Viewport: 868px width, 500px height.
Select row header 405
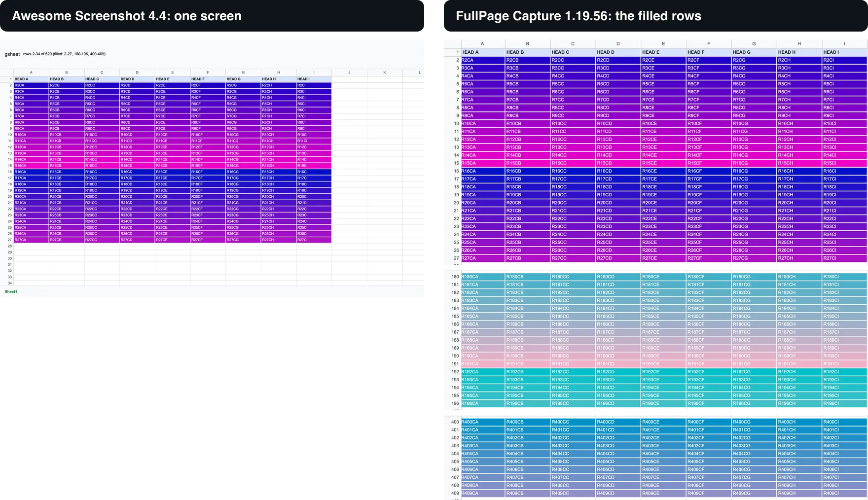pyautogui.click(x=452, y=462)
